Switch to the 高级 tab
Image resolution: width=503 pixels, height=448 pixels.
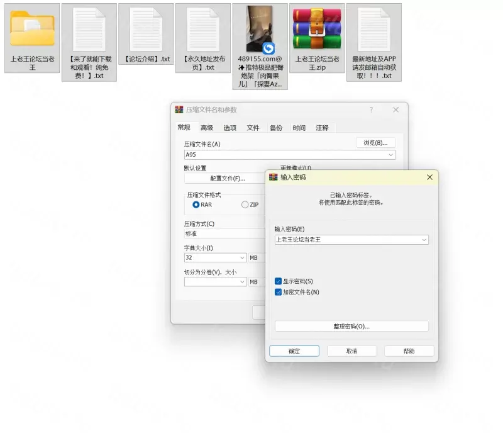207,128
